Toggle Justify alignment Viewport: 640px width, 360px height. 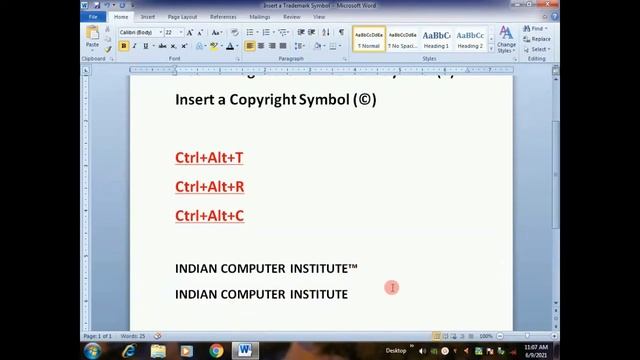tap(283, 46)
